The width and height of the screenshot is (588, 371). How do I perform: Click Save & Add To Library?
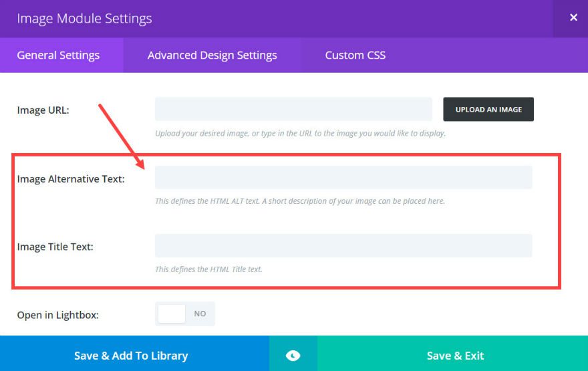pos(131,356)
